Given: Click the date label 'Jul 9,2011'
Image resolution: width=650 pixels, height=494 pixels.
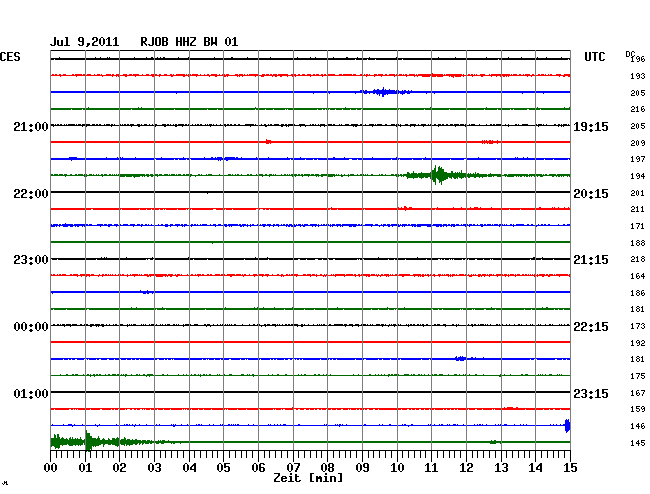Looking at the screenshot, I should pos(85,42).
